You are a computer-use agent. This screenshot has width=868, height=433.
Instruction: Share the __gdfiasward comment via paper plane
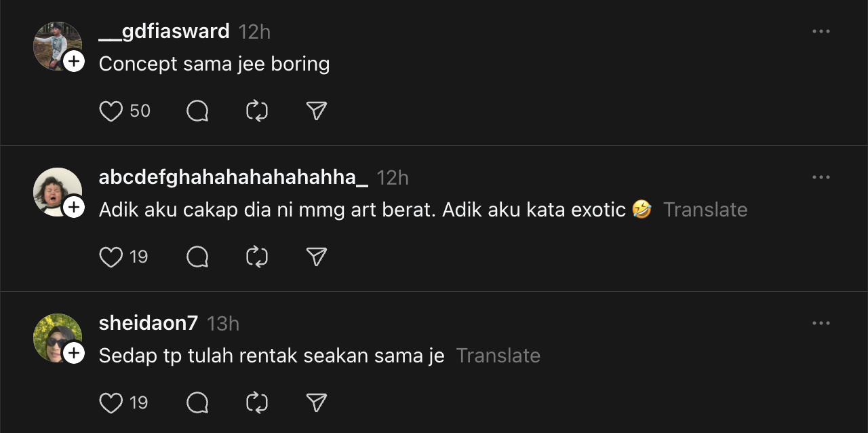tap(317, 111)
